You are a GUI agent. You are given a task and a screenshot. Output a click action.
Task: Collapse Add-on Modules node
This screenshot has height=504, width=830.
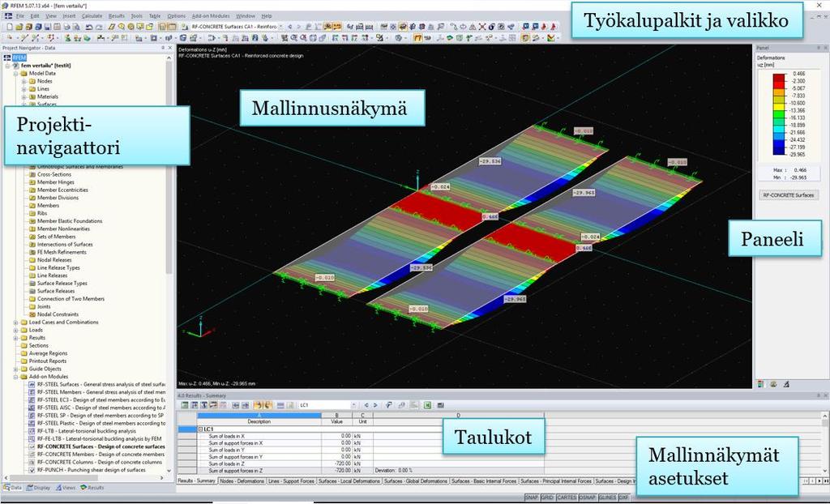coord(16,377)
